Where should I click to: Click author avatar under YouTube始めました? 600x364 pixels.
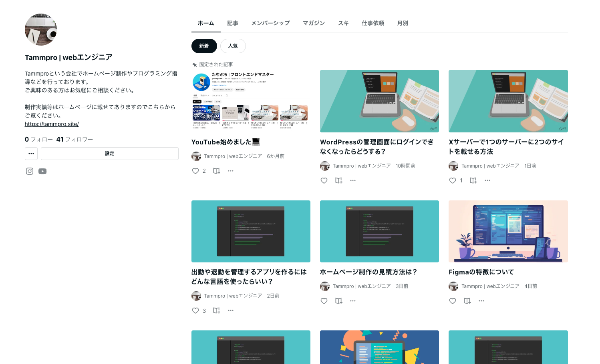click(196, 156)
